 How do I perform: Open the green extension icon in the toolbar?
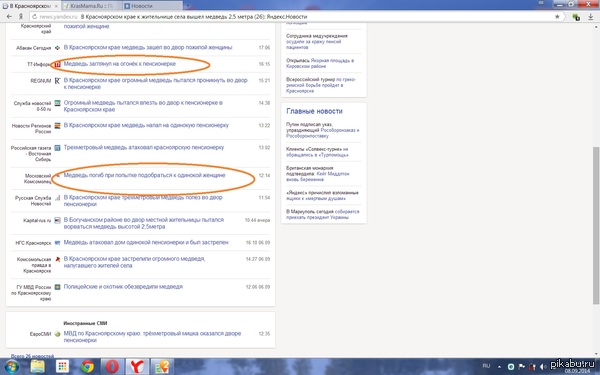click(x=576, y=17)
